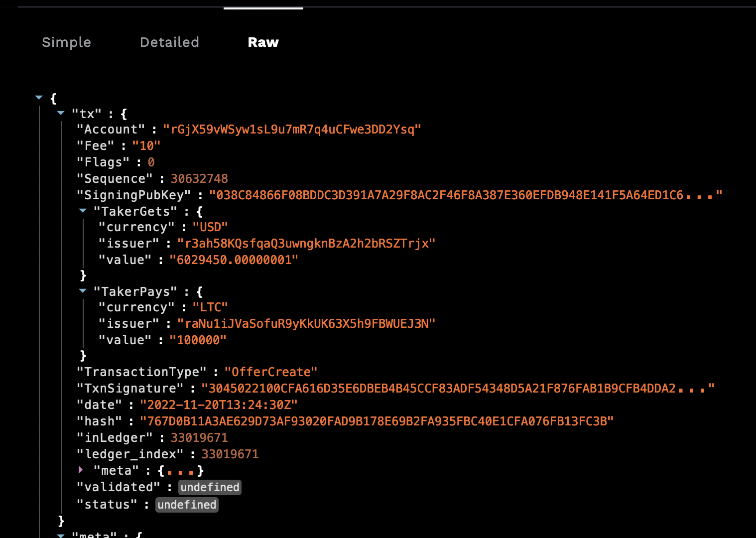The height and width of the screenshot is (538, 756).
Task: Click the validated undefined badge
Action: pyautogui.click(x=210, y=487)
